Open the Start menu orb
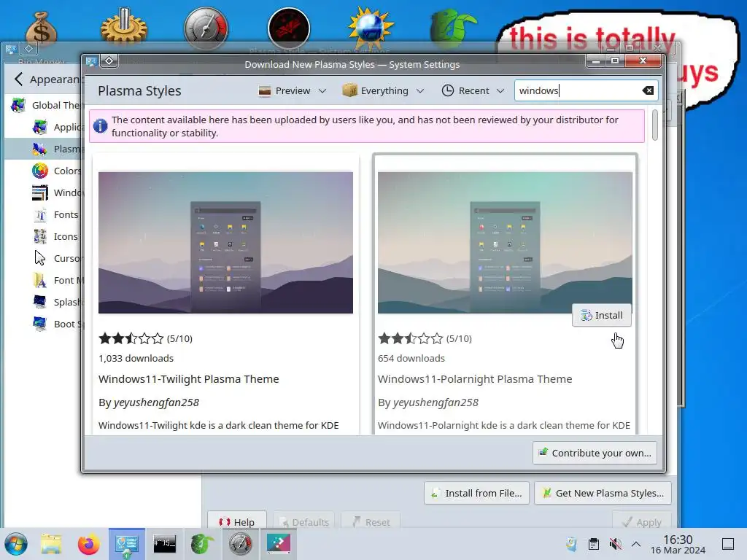 (16, 544)
